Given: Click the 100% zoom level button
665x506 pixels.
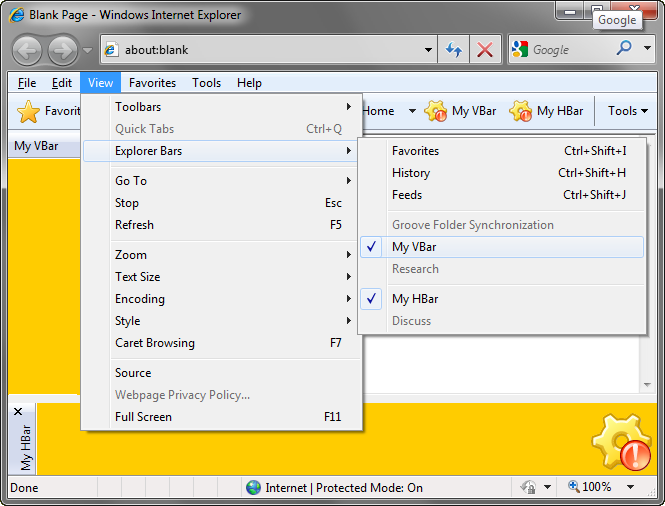Looking at the screenshot, I should [x=590, y=487].
